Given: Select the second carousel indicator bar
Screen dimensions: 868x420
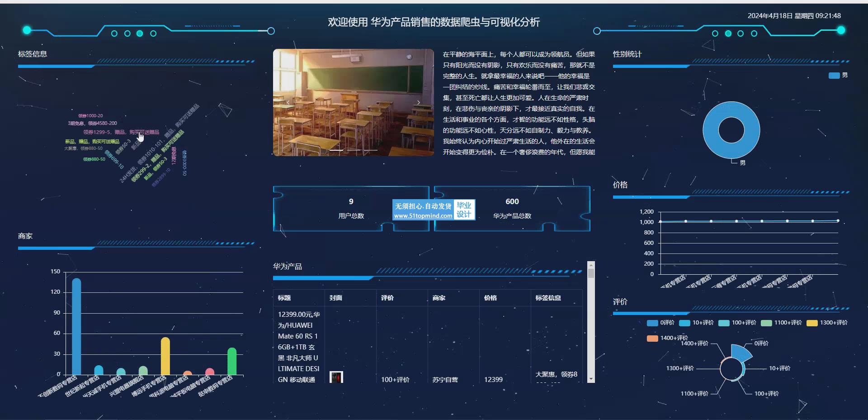Looking at the screenshot, I should coord(354,150).
